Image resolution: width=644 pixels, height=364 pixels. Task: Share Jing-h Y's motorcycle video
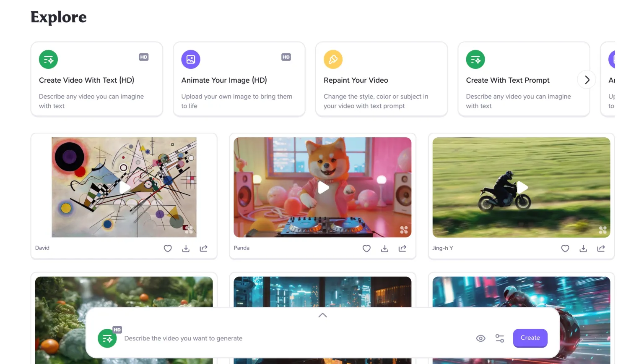pyautogui.click(x=601, y=249)
